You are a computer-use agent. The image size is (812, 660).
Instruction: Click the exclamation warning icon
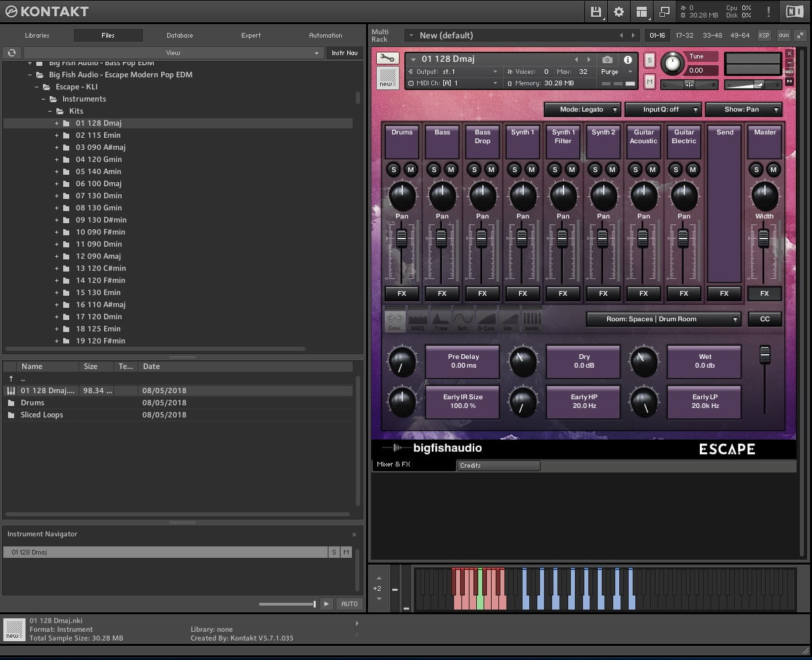coord(768,11)
